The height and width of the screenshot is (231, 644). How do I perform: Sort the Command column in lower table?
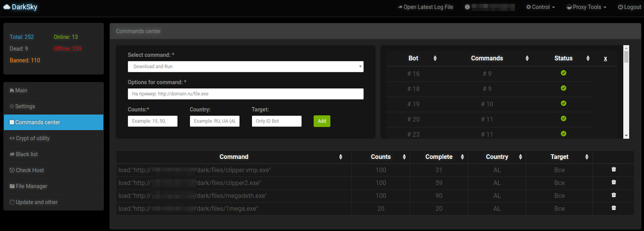(341, 157)
